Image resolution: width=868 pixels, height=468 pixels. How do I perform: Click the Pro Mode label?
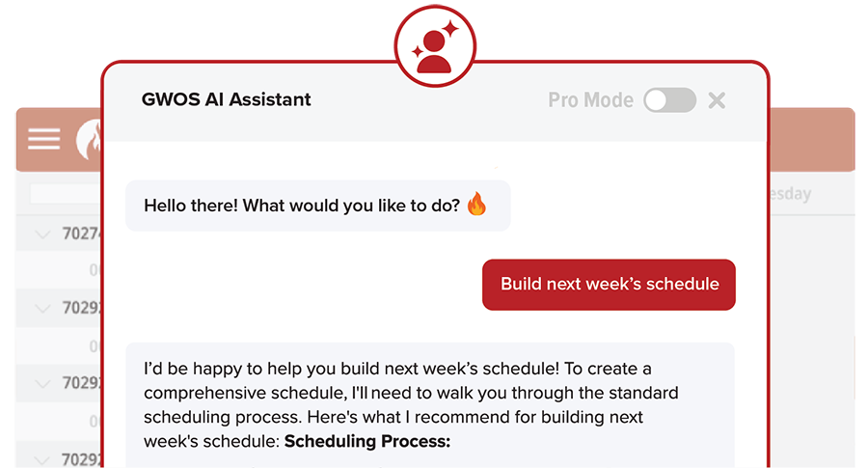pos(590,100)
